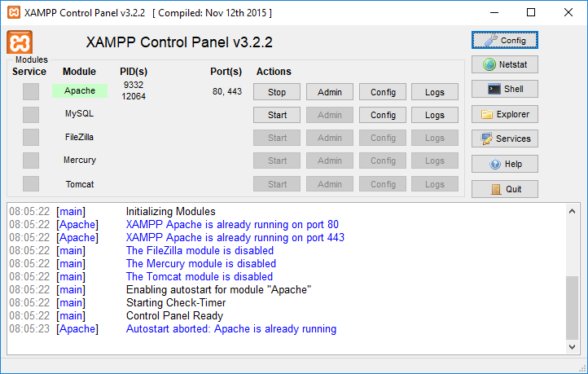Click log line 'Initializing Modules'
The height and width of the screenshot is (374, 588).
pyautogui.click(x=171, y=212)
